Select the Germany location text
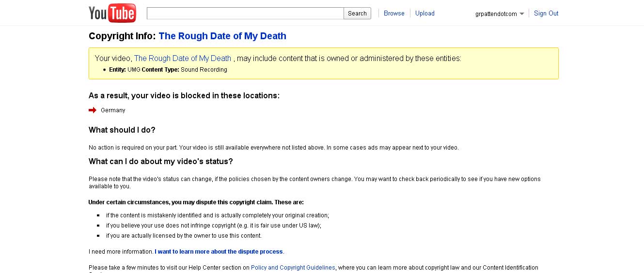 (113, 110)
